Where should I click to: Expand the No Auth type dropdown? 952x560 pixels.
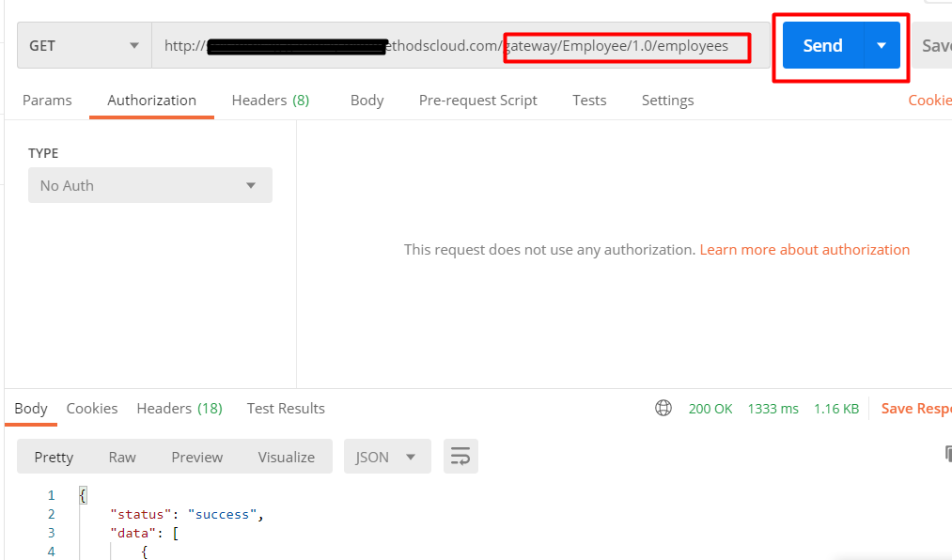tap(150, 186)
